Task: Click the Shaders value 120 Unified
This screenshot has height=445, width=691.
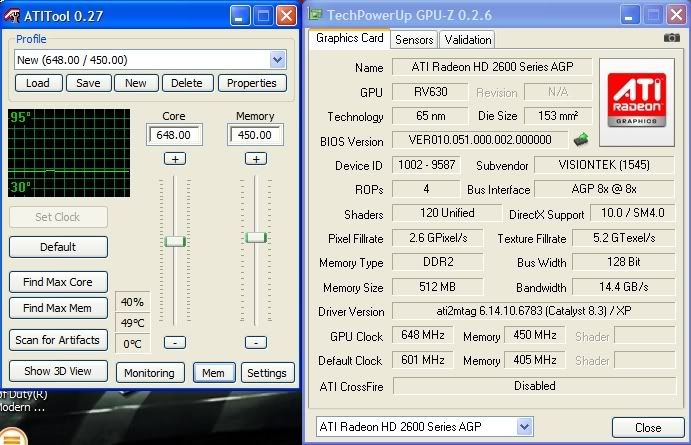Action: 447,213
